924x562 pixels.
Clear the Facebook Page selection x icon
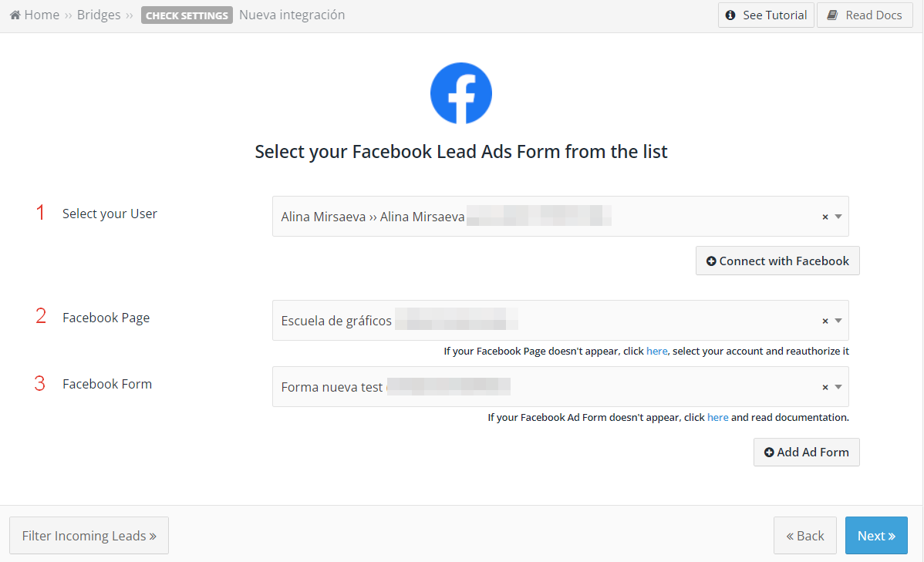pyautogui.click(x=825, y=321)
